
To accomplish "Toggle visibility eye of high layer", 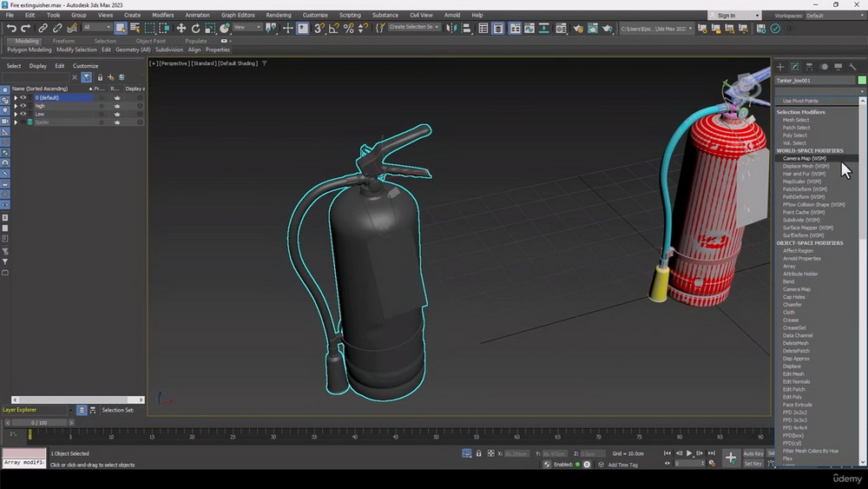I will click(x=23, y=106).
